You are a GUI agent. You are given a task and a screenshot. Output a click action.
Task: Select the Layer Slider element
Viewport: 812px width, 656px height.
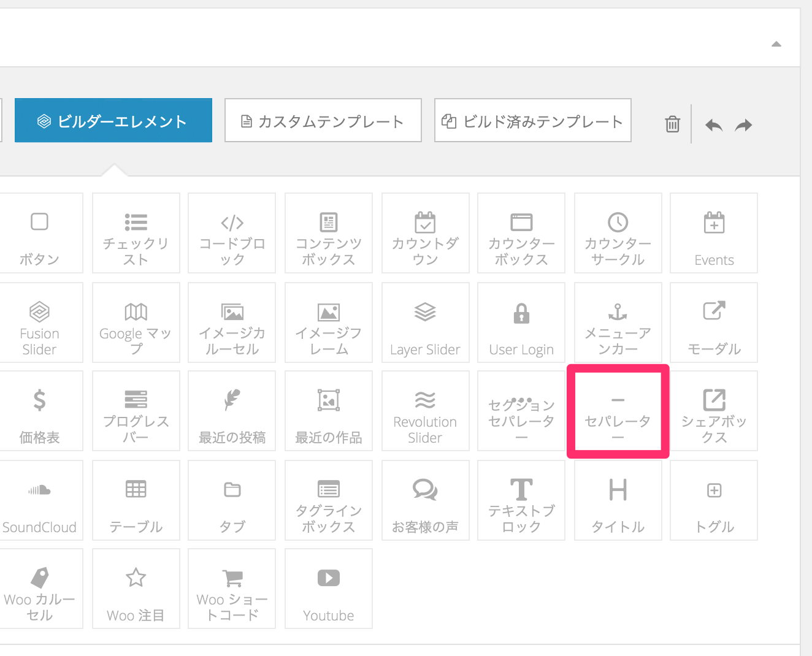pos(425,322)
